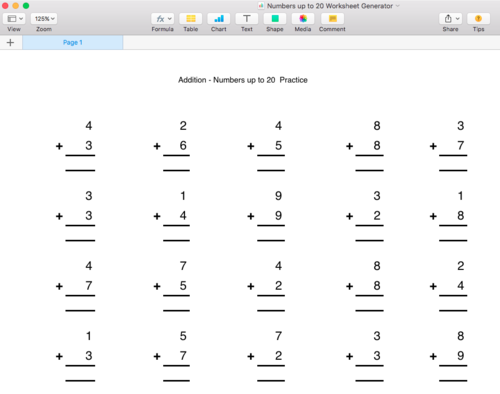Open the View options button
This screenshot has width=500, height=394.
click(15, 19)
